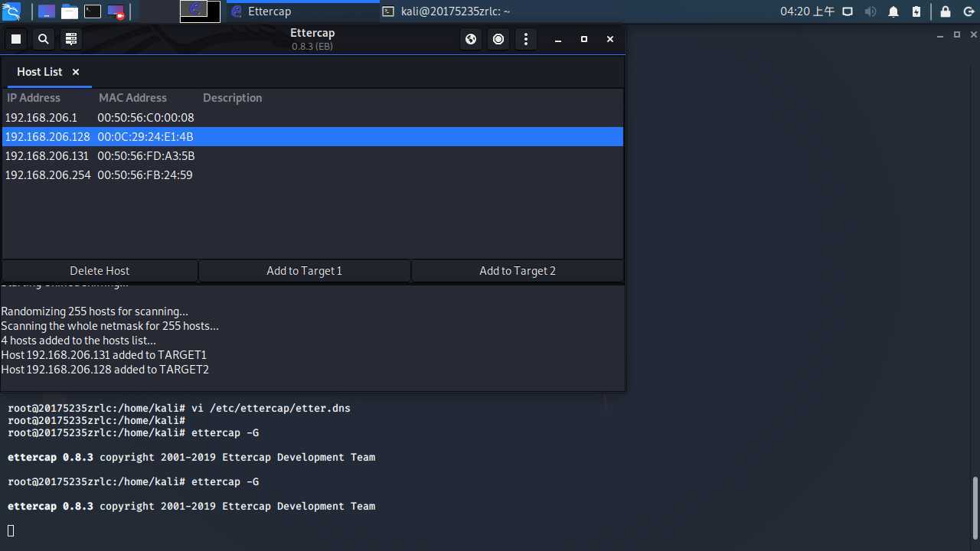Click the Add to Target 1 button

[x=305, y=271]
